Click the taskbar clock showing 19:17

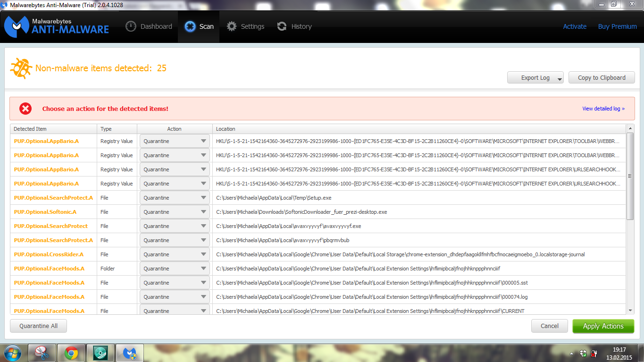[619, 353]
